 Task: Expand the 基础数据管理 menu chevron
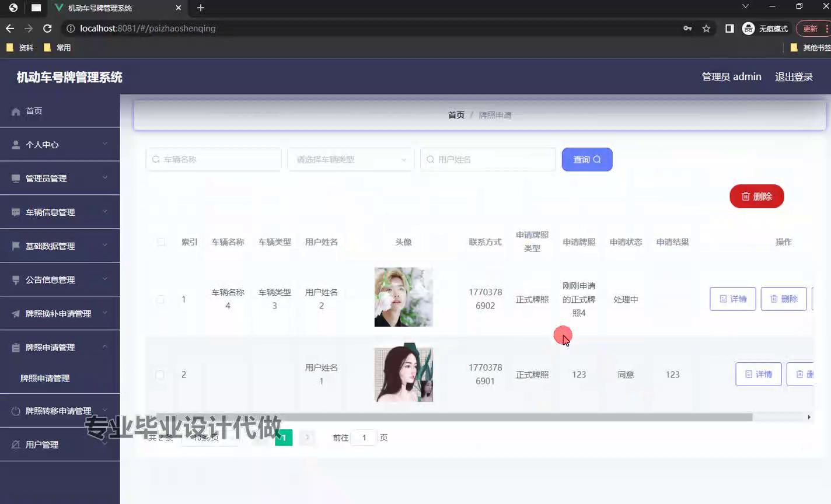pyautogui.click(x=105, y=245)
